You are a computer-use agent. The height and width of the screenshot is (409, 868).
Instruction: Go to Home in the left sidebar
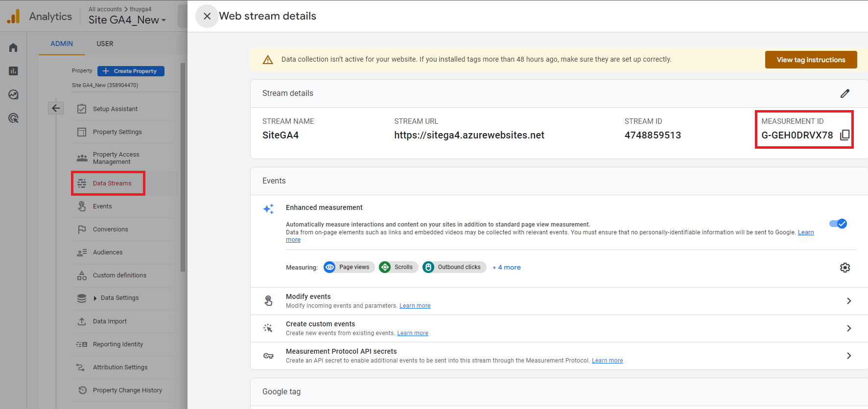click(13, 47)
